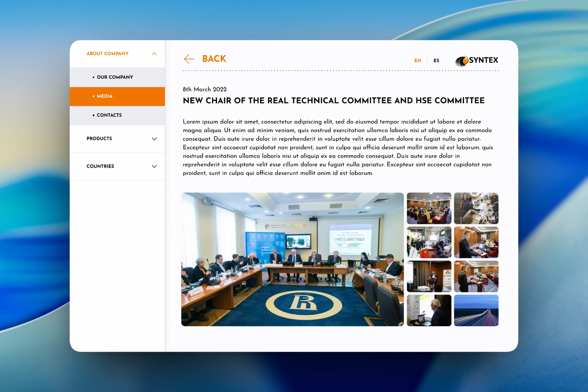Open the large conference room main photo
Viewport: 588px width, 392px height.
coord(293,259)
